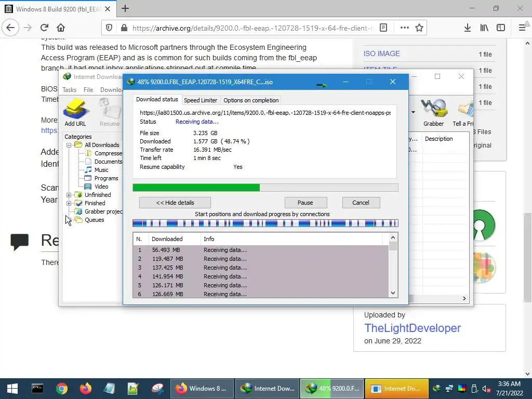
Task: Click the URL address bar
Action: point(252,28)
